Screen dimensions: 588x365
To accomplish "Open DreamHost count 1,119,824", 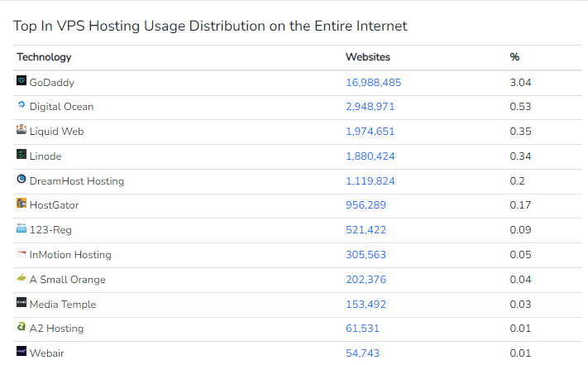I will pos(370,180).
